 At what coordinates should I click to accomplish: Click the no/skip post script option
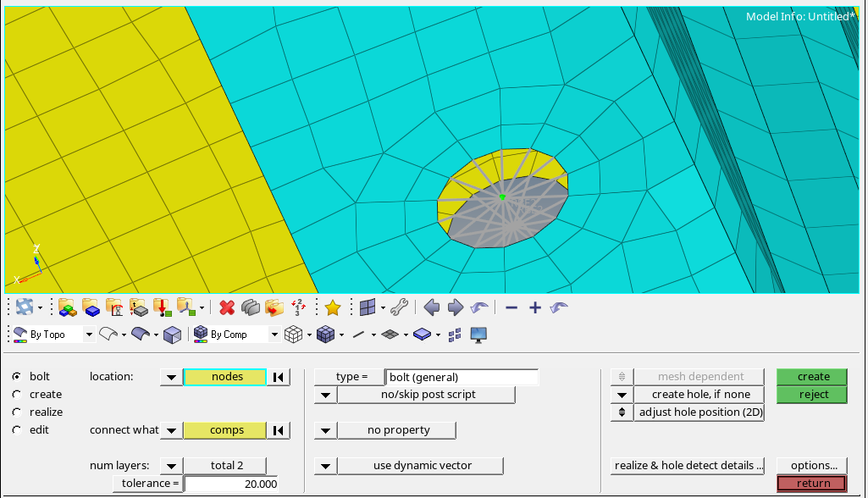click(x=425, y=394)
